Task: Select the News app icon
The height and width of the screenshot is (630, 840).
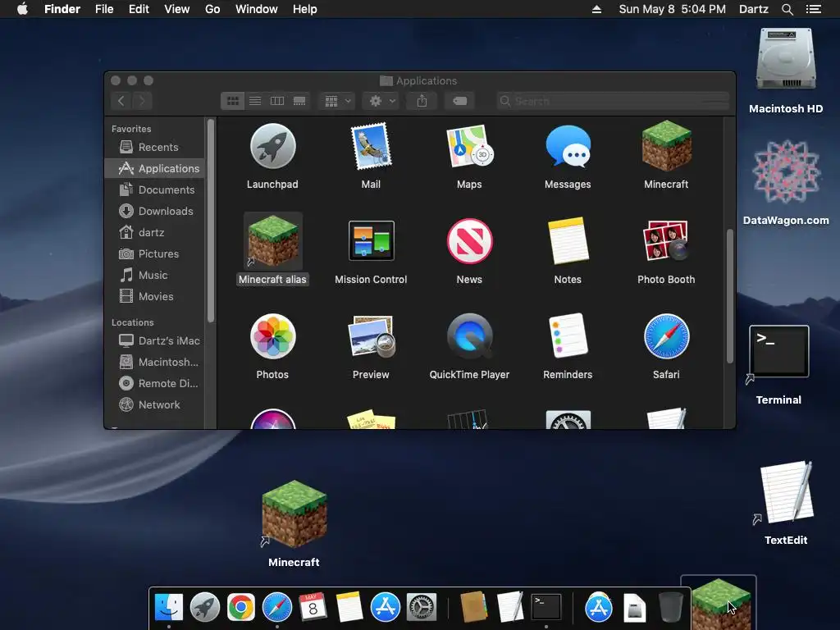Action: (x=469, y=241)
